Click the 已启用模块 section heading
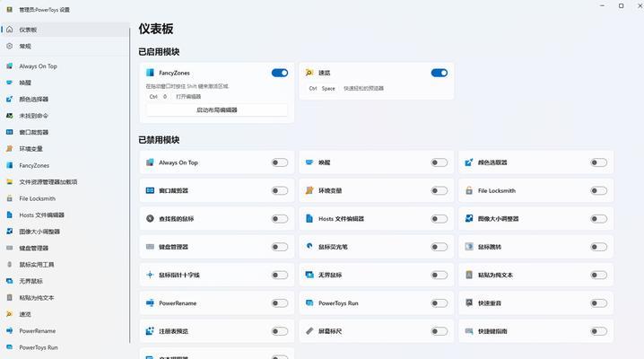This screenshot has width=644, height=359. tap(159, 52)
